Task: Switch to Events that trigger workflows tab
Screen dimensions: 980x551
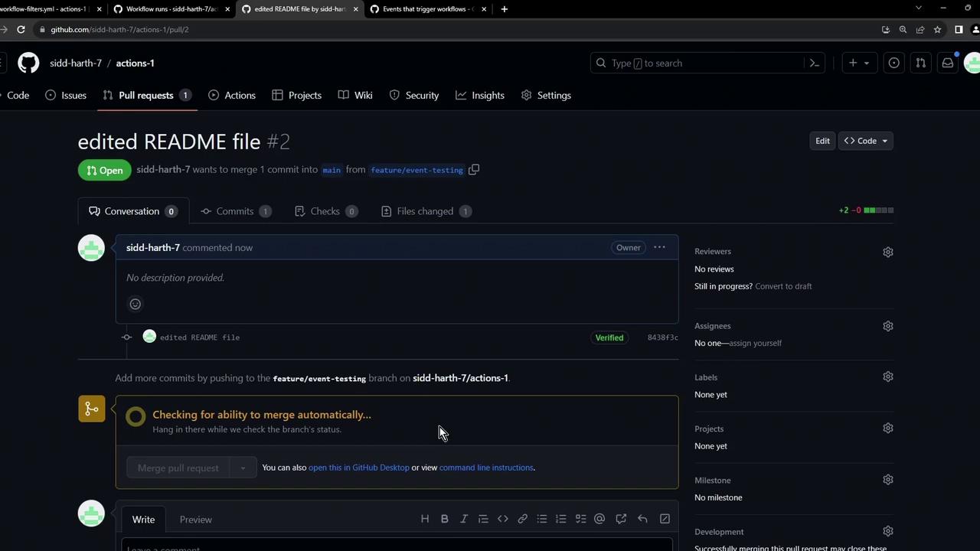Action: point(427,9)
